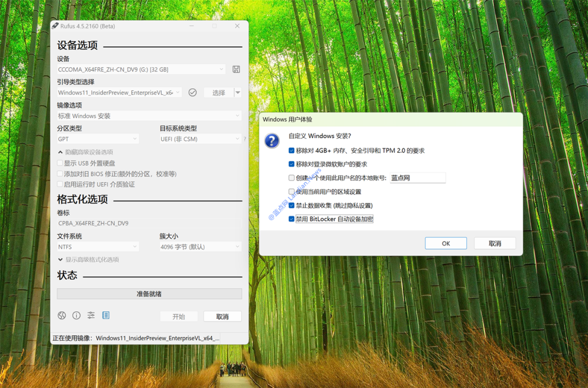Compute image checksums via checkmark icon
Image resolution: width=588 pixels, height=388 pixels.
tap(192, 92)
